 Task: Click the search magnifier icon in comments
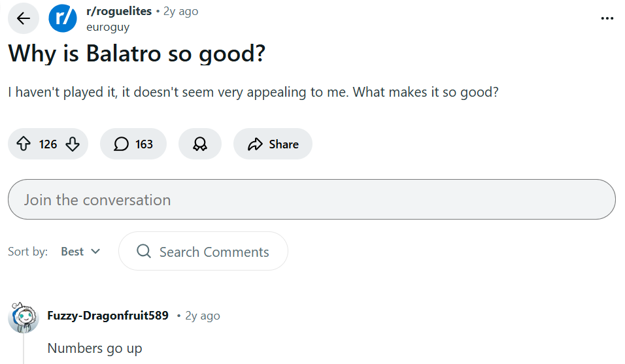click(144, 252)
